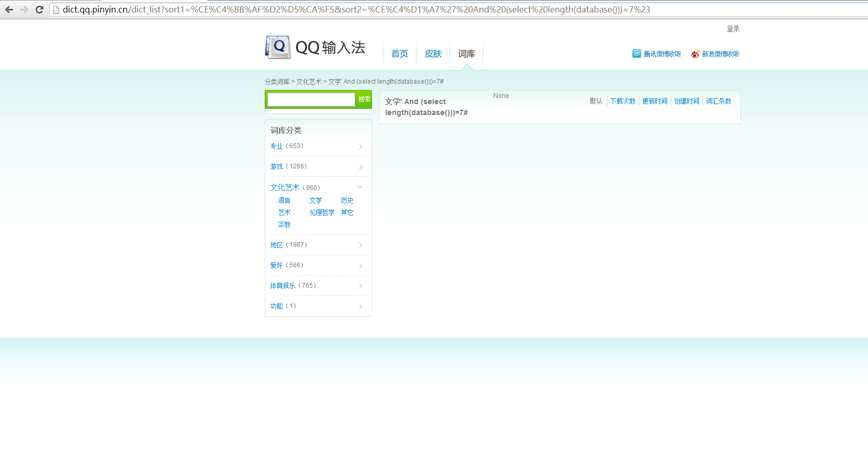Collapse the 文化艺术 category chevron

[360, 187]
